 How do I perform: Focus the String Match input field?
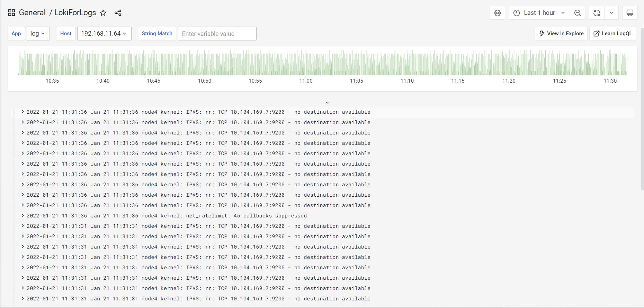[x=217, y=34]
